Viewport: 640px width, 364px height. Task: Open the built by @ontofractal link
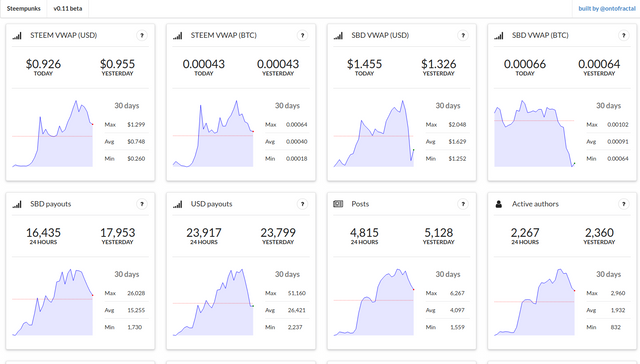pyautogui.click(x=607, y=9)
